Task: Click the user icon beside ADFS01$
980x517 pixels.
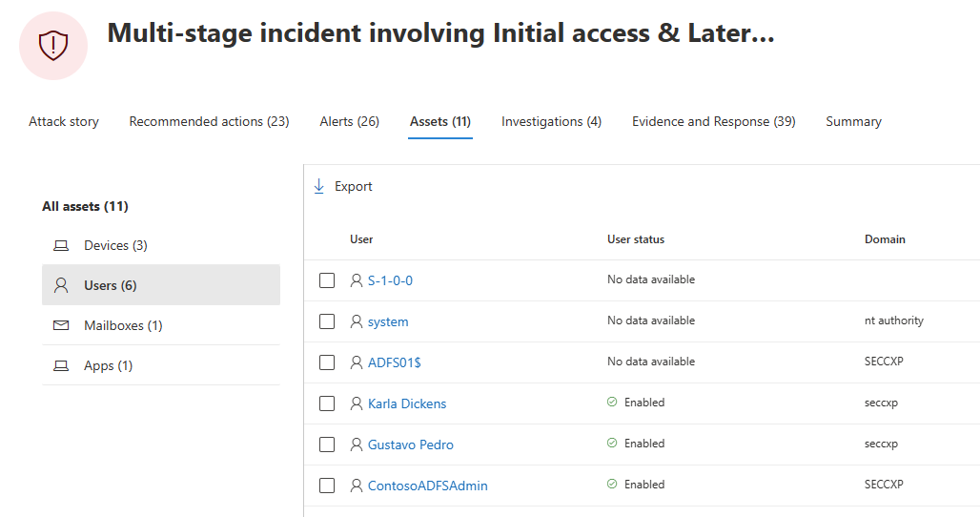Action: tap(357, 362)
